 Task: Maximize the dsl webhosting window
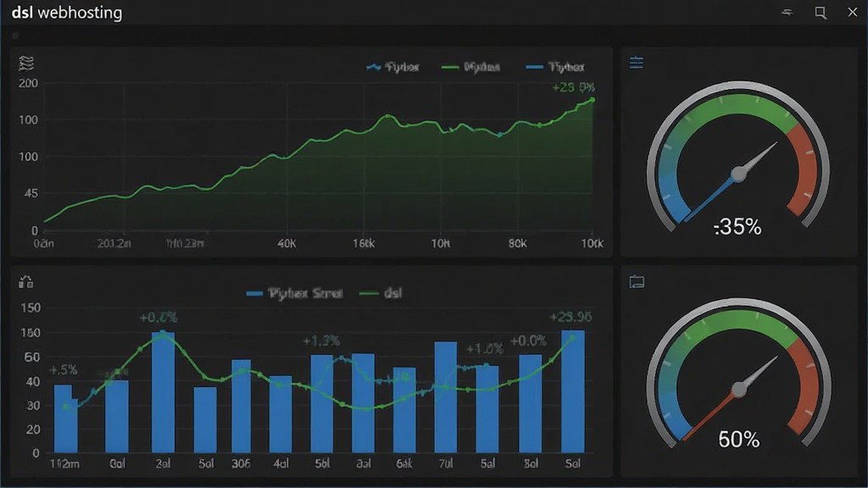pyautogui.click(x=821, y=13)
